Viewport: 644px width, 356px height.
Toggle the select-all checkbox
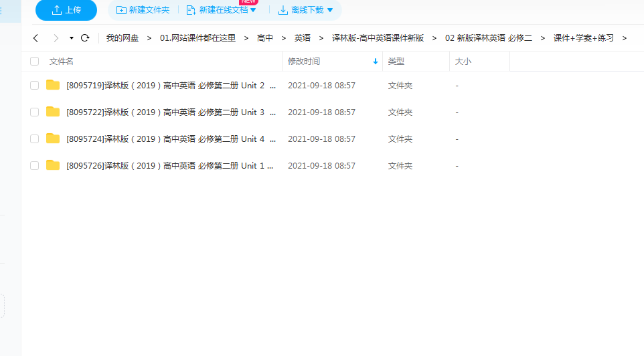point(35,61)
